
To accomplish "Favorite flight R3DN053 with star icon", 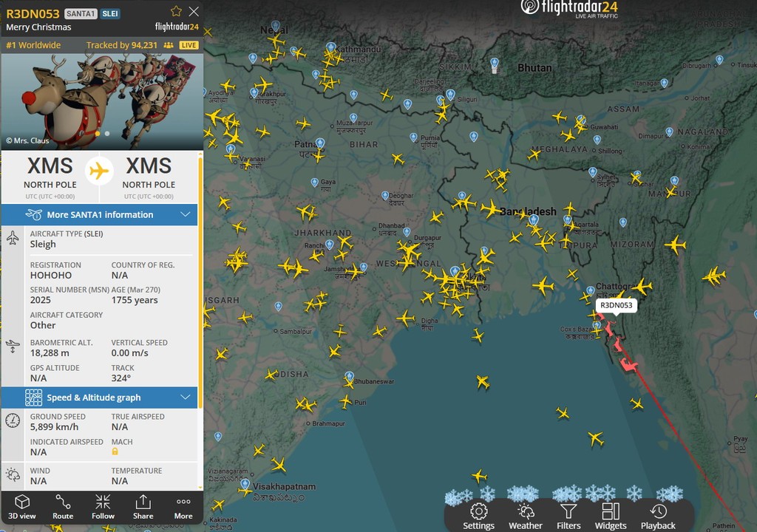I will 176,11.
